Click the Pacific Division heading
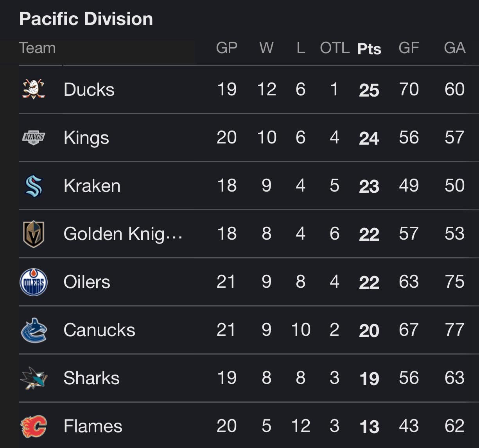 pyautogui.click(x=86, y=19)
